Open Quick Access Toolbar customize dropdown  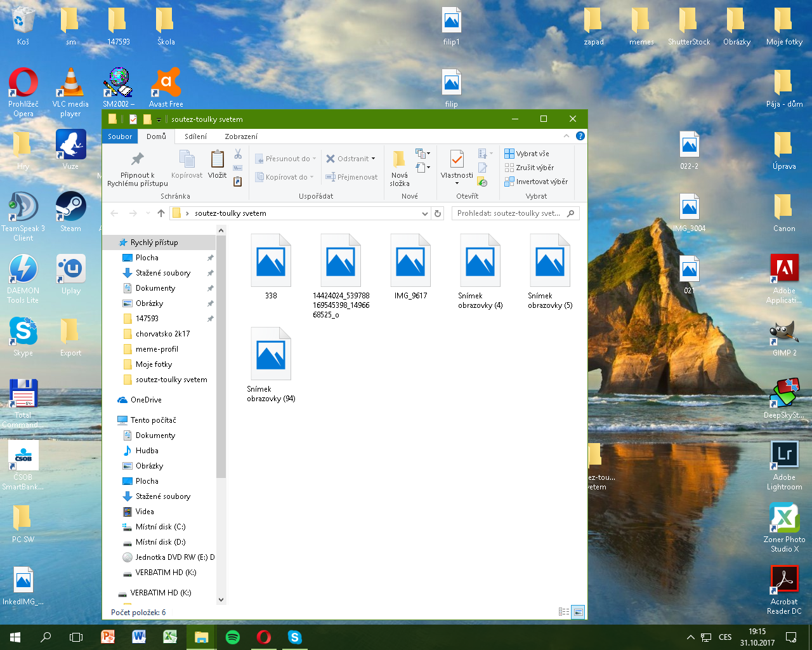coord(159,119)
